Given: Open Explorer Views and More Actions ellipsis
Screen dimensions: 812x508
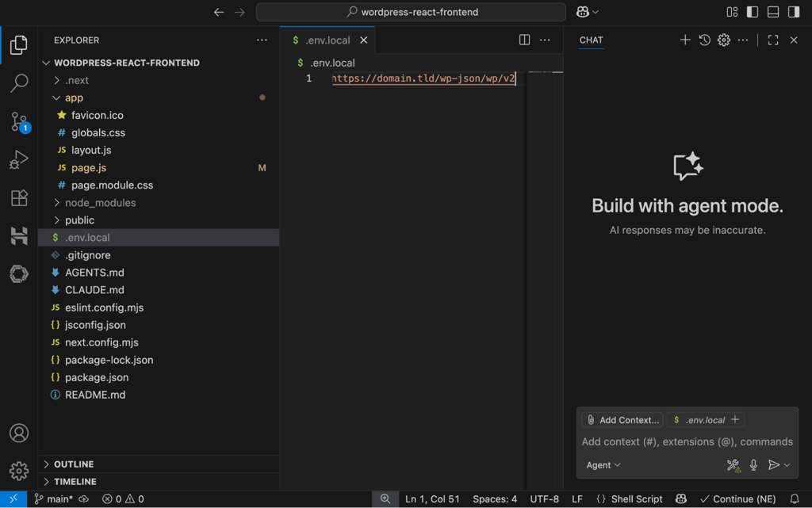Looking at the screenshot, I should [x=262, y=40].
